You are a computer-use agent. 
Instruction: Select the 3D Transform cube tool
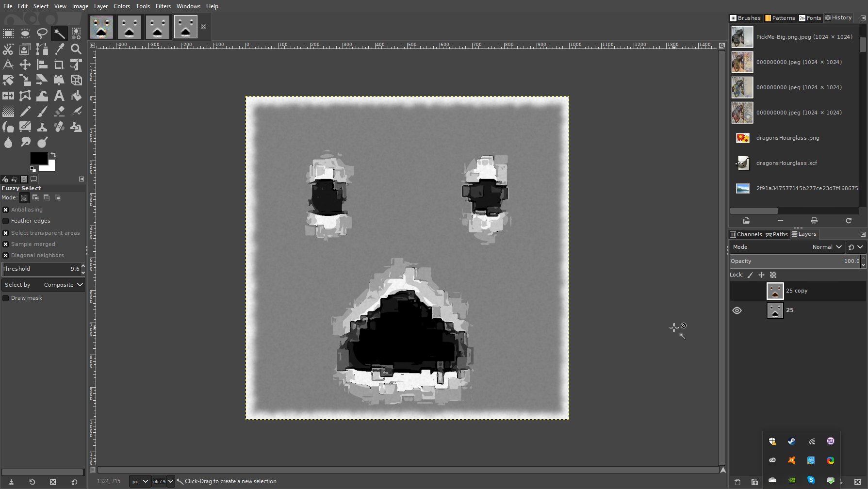point(76,80)
